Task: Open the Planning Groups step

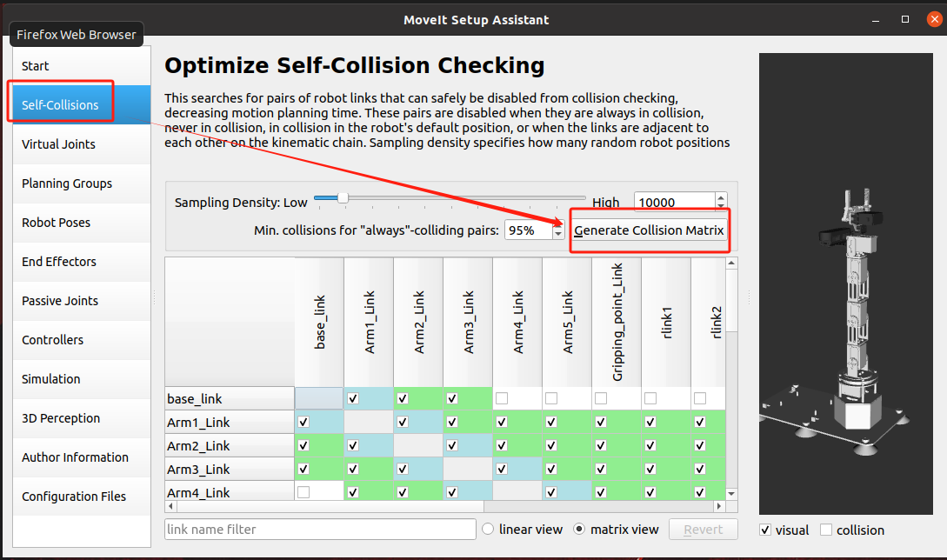Action: click(82, 183)
